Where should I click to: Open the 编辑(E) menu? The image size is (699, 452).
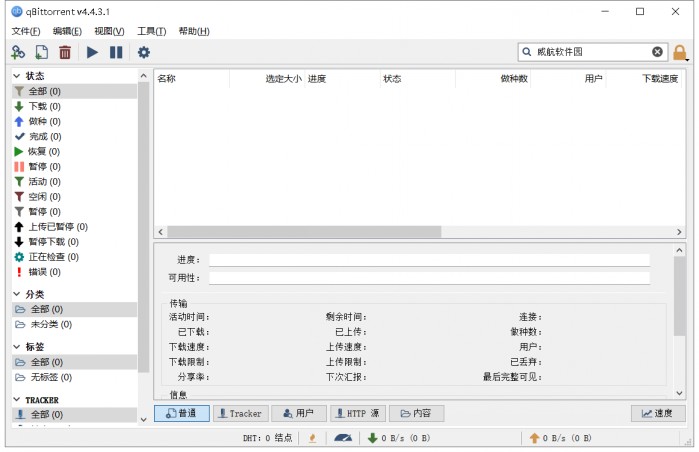click(67, 31)
